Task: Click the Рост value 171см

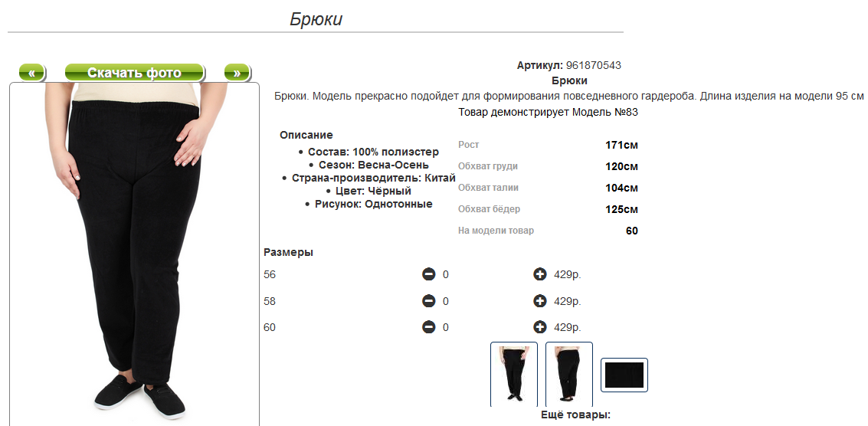Action: (621, 146)
